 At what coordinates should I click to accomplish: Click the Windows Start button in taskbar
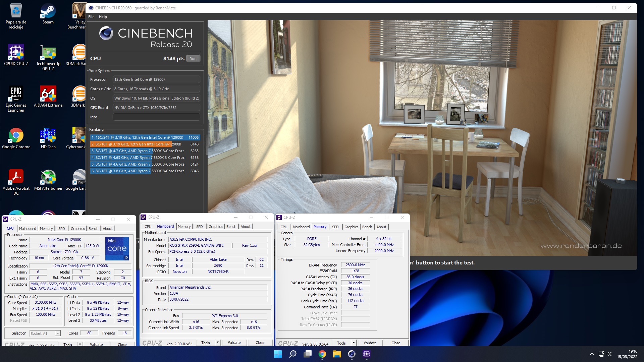pyautogui.click(x=278, y=354)
